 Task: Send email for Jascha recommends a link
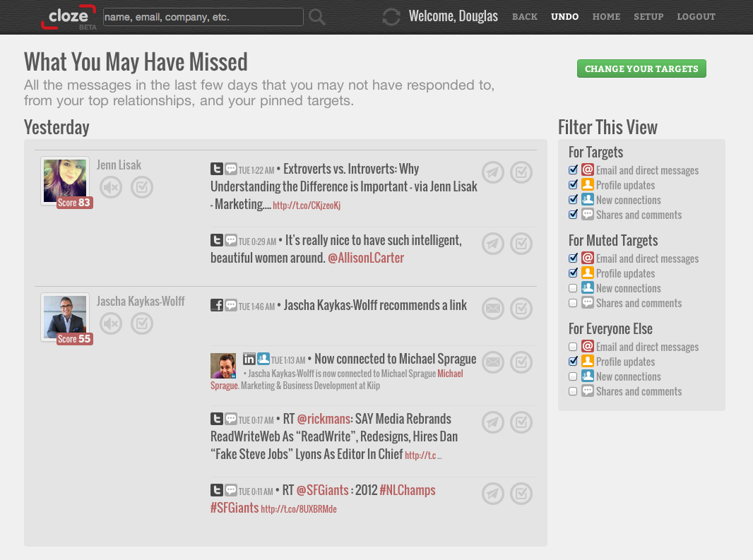tap(493, 309)
